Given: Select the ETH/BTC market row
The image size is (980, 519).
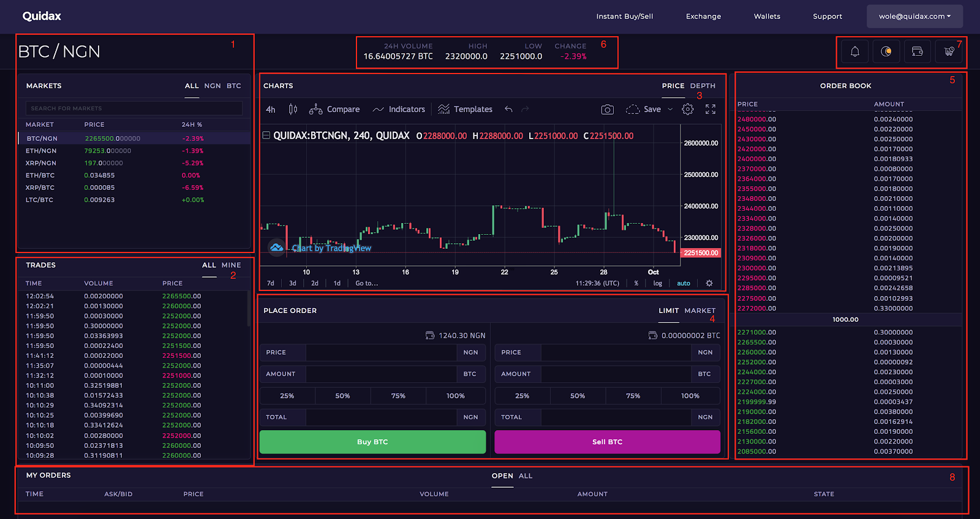Looking at the screenshot, I should pos(134,175).
